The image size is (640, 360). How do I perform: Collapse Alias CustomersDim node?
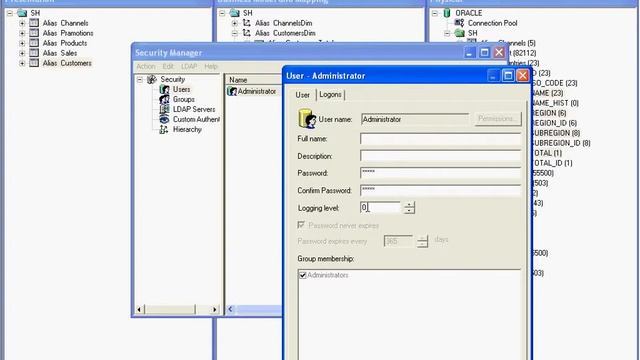tap(235, 33)
